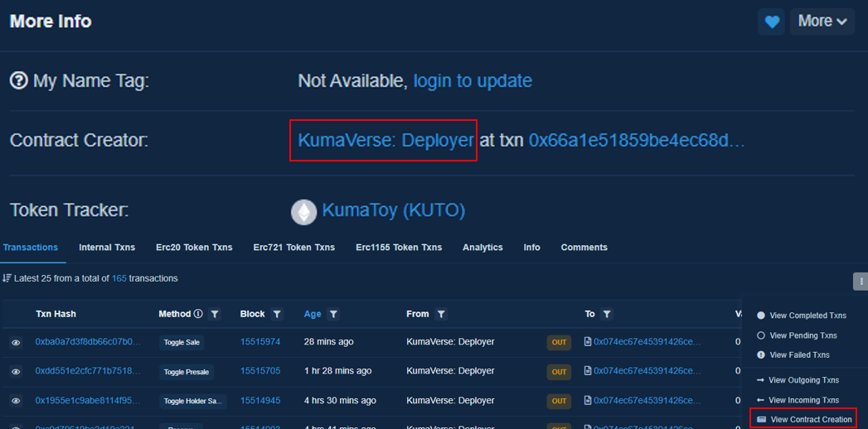
Task: Select View Contract Creation
Action: [x=804, y=420]
